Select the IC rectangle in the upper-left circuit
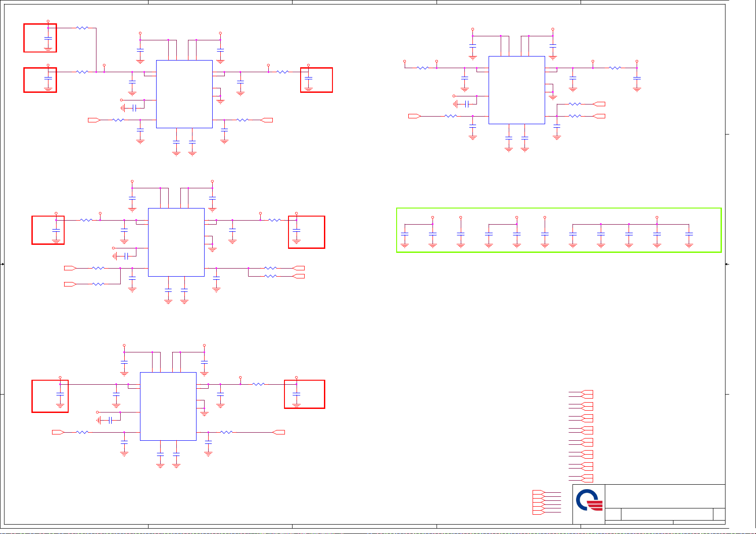Screen dimensions: 756x534 click(184, 94)
